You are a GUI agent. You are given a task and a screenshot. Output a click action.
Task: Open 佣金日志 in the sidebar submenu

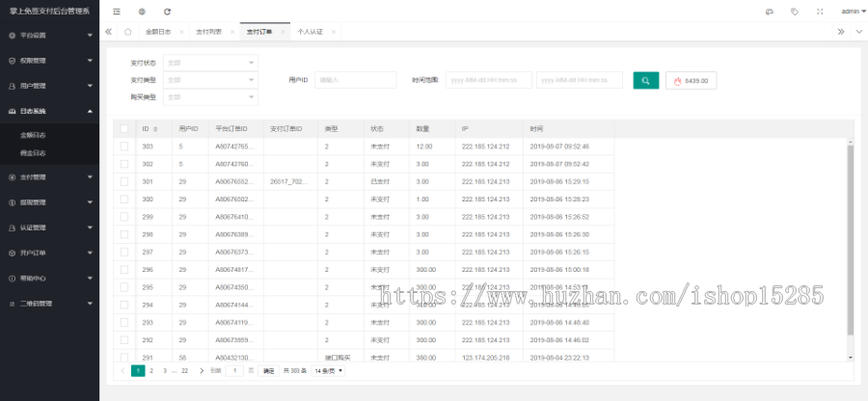[x=33, y=153]
